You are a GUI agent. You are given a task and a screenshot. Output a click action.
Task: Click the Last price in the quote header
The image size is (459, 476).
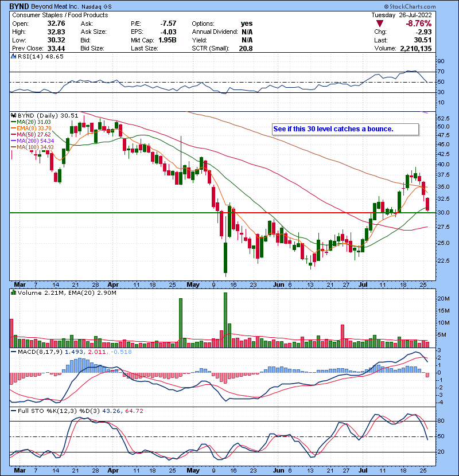424,40
